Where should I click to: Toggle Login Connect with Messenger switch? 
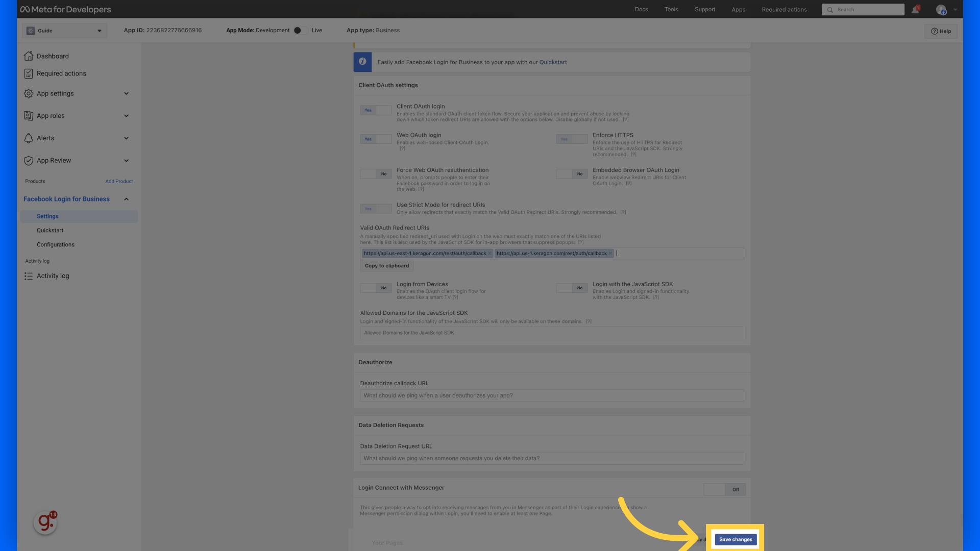724,490
